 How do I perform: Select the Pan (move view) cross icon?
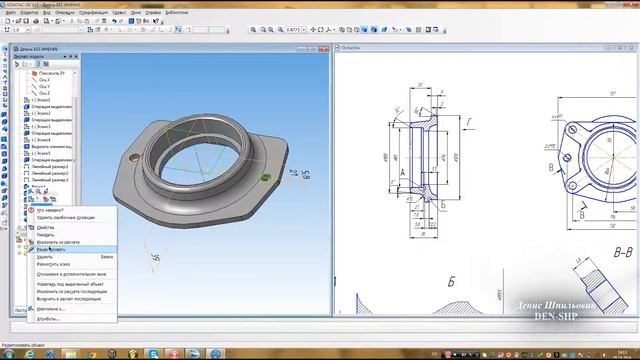(x=313, y=30)
